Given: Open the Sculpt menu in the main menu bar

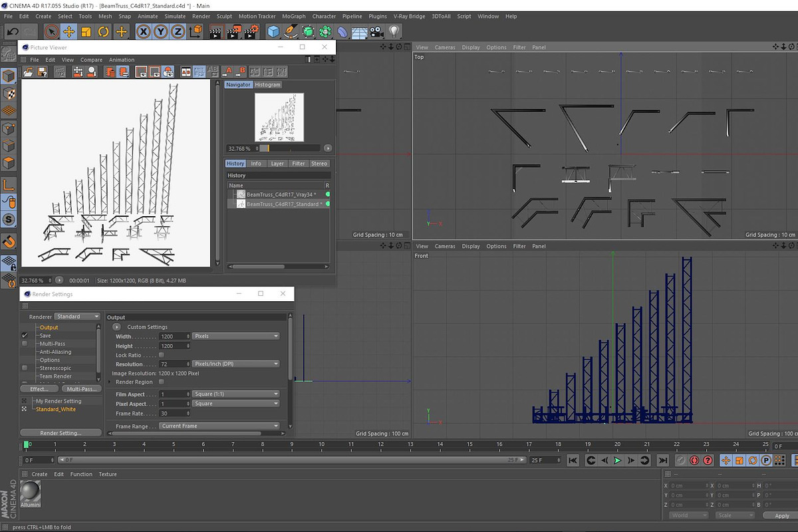Looking at the screenshot, I should tap(224, 16).
